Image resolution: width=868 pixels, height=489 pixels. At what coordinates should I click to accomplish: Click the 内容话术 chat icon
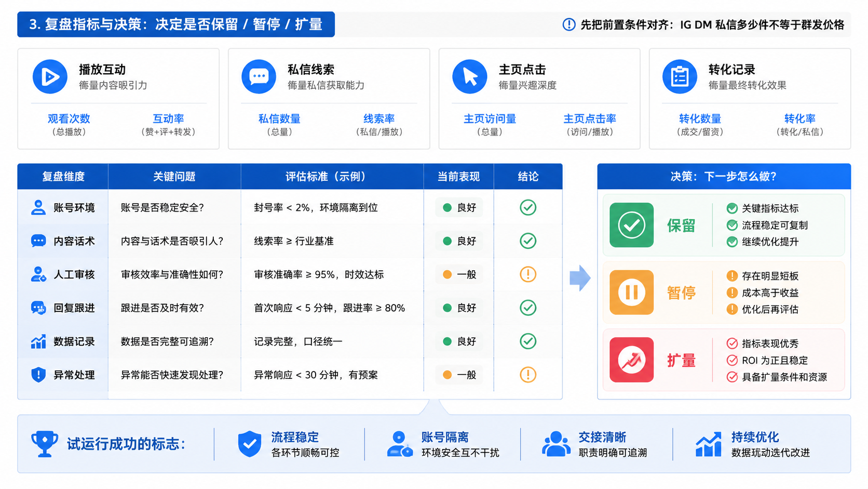[x=38, y=241]
